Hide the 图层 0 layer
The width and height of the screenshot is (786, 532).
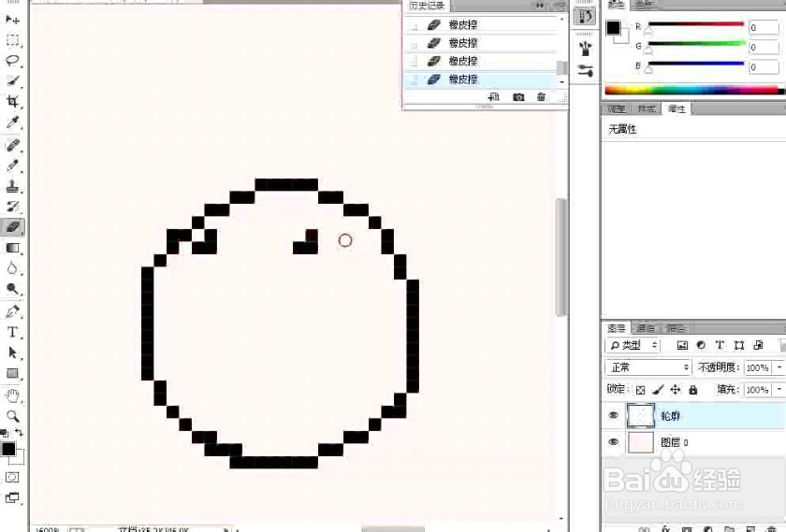tap(613, 442)
